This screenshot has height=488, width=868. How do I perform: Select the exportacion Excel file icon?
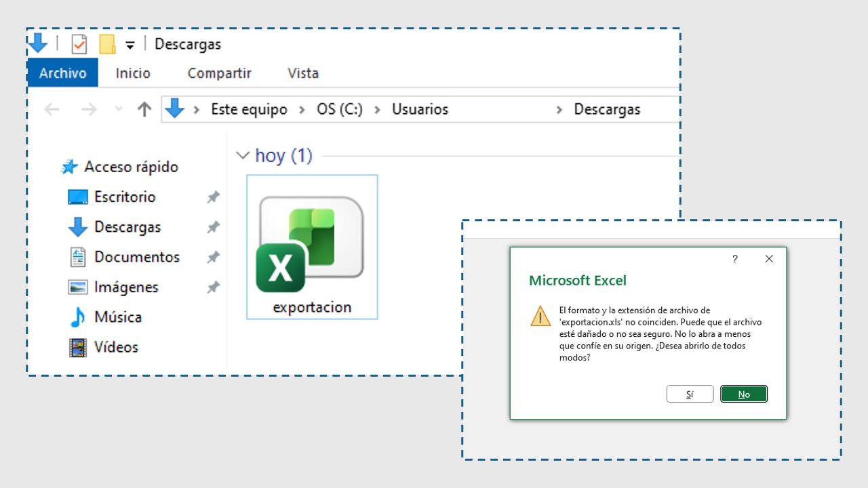coord(310,245)
